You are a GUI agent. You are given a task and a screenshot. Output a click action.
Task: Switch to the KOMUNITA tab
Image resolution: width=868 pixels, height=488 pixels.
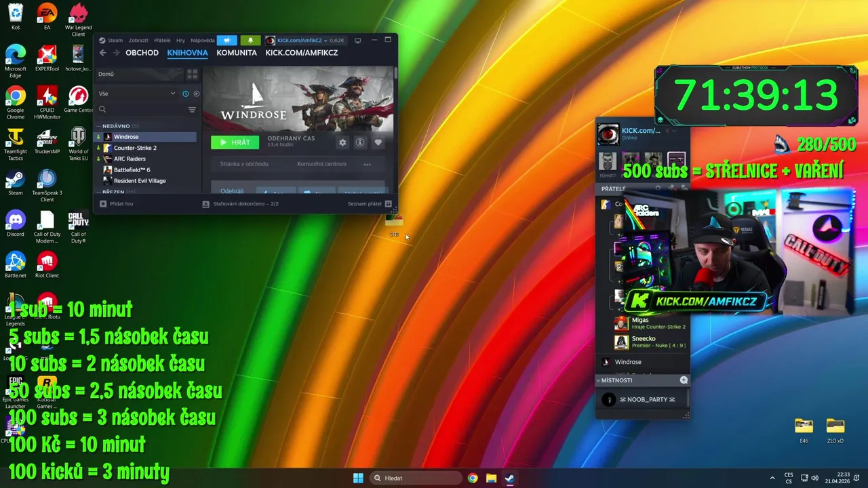click(237, 53)
